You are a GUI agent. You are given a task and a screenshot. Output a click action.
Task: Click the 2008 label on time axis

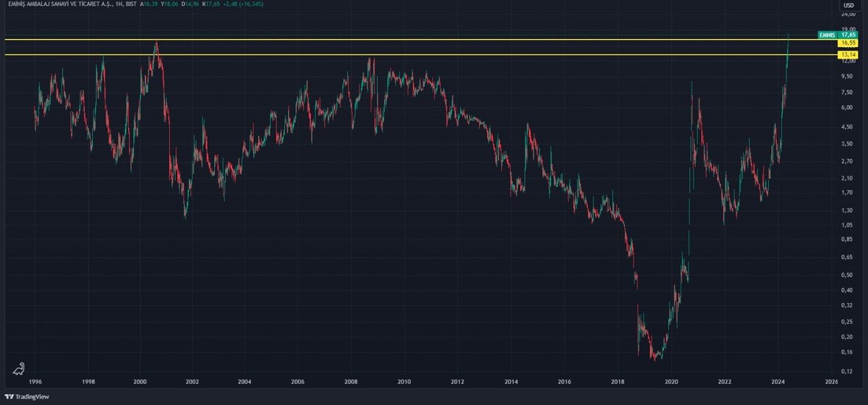[x=351, y=380]
